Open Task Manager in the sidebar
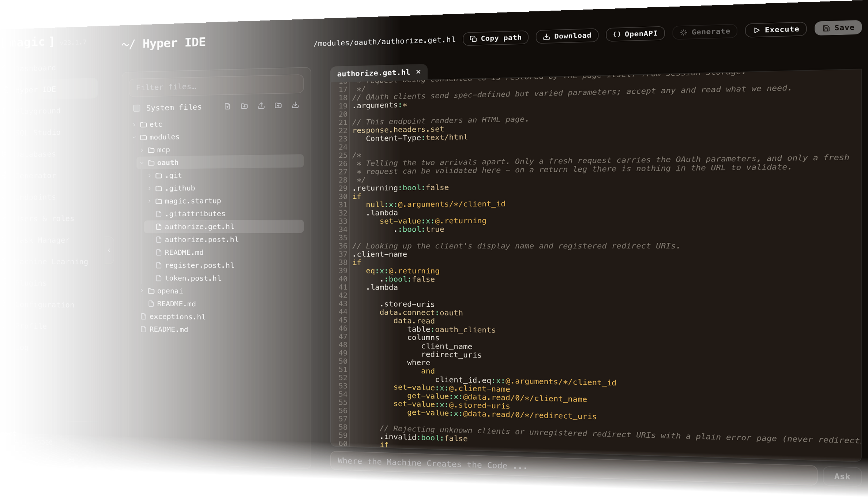The image size is (868, 497). 42,240
